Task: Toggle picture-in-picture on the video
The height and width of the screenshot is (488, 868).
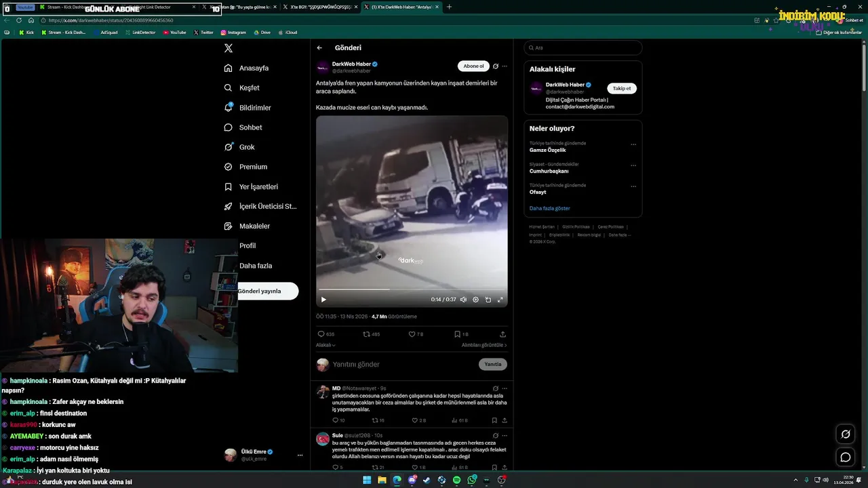Action: click(x=488, y=300)
